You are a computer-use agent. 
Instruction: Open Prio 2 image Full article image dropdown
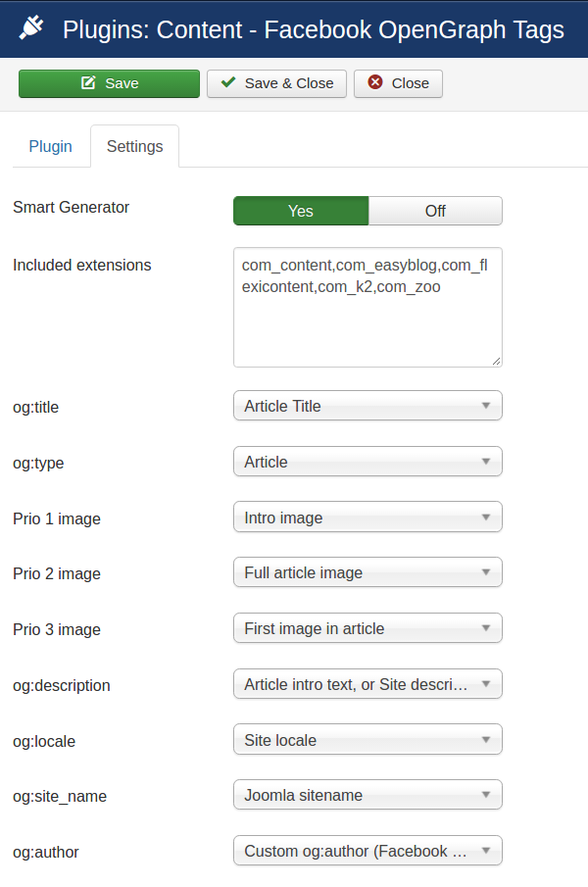(367, 572)
